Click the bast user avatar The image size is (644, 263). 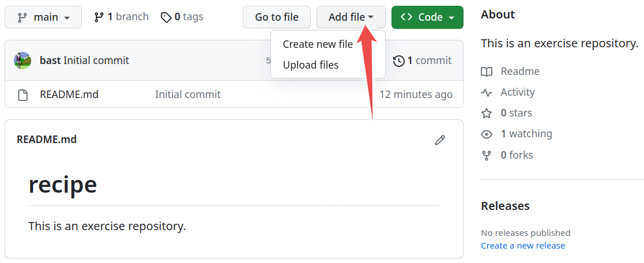click(x=22, y=61)
